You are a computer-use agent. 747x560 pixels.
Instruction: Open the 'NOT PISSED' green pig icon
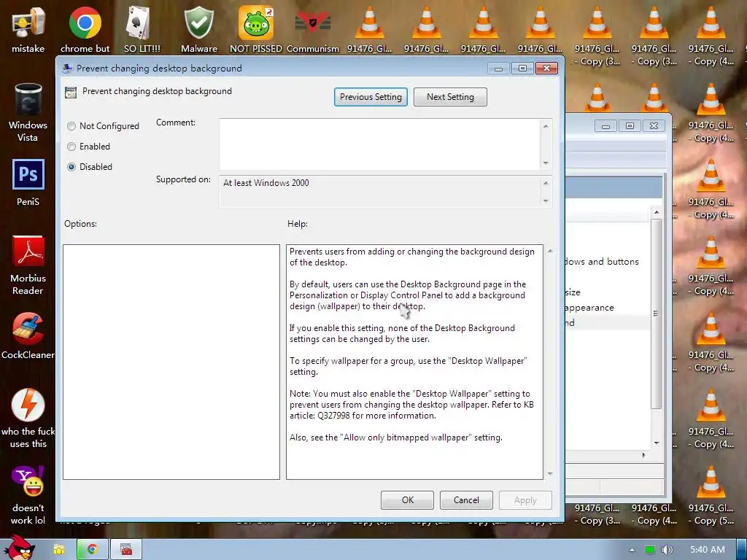[256, 29]
